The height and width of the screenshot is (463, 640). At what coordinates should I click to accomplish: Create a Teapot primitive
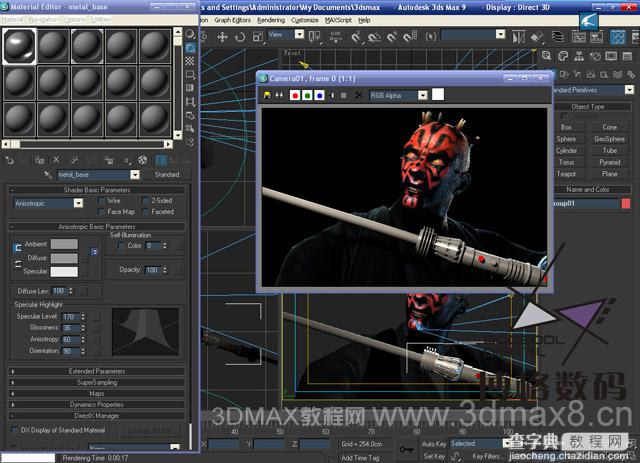pyautogui.click(x=566, y=174)
